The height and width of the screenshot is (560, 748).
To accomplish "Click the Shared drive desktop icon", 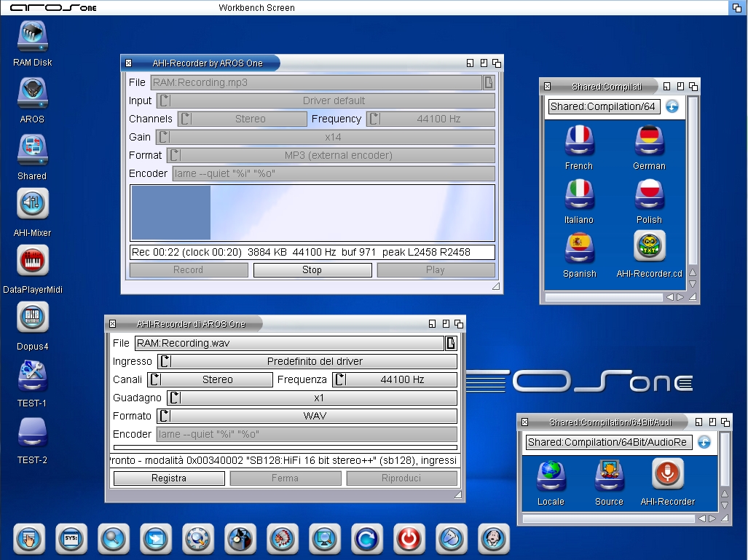I will coord(33,150).
